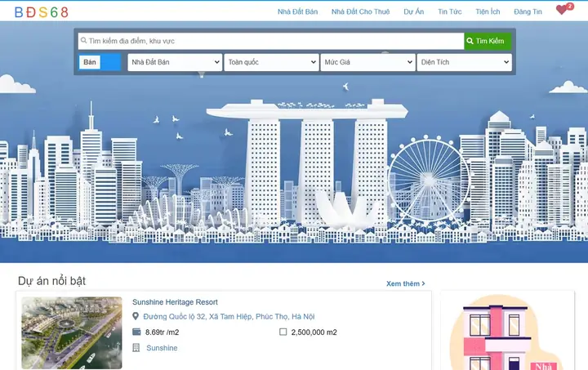Image resolution: width=588 pixels, height=370 pixels.
Task: Click the area icon beside 2,500,000 m2
Action: click(283, 332)
